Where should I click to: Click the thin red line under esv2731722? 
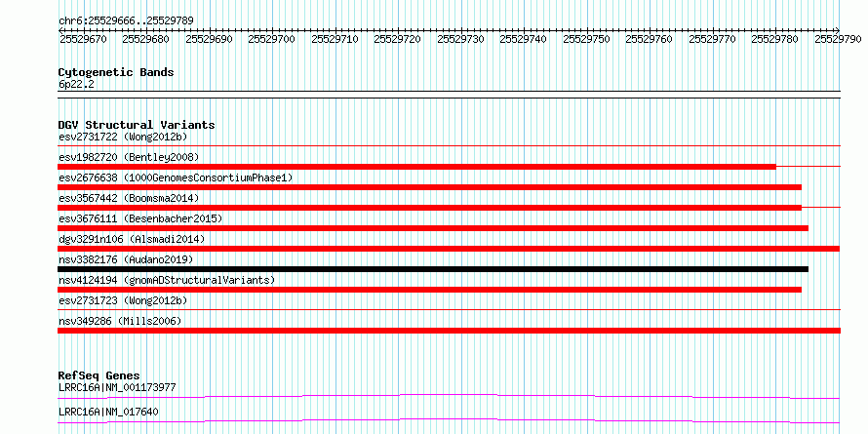coord(449,145)
